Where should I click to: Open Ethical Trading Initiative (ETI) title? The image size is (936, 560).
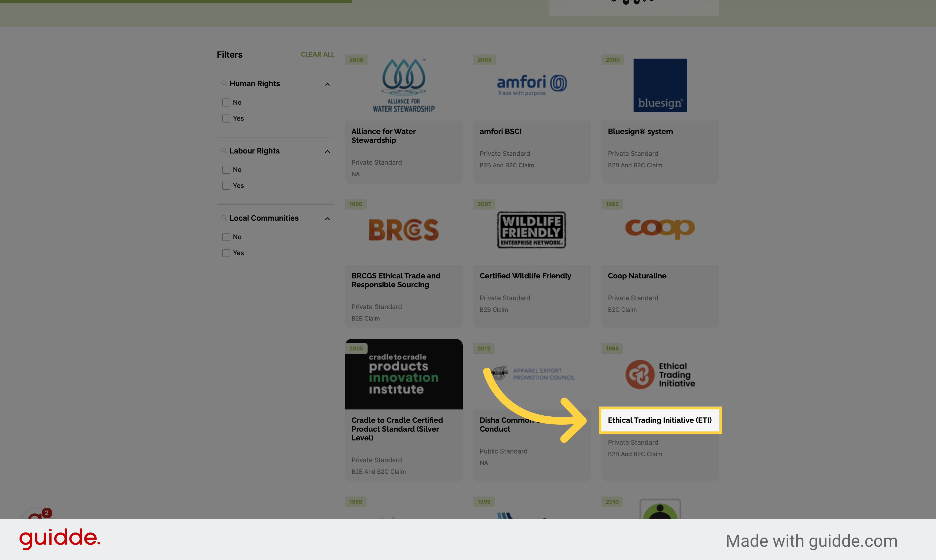coord(660,420)
